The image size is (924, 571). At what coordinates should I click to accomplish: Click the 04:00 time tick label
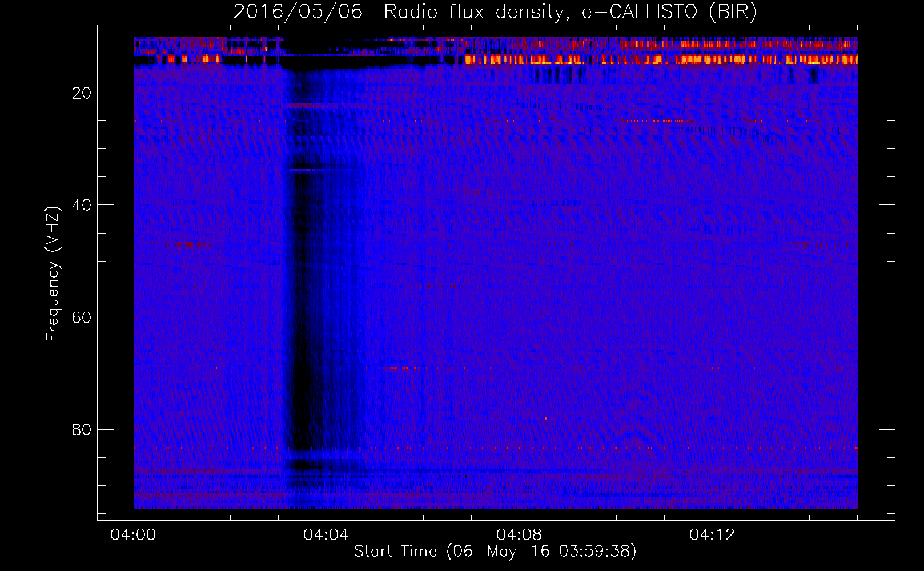[x=133, y=535]
